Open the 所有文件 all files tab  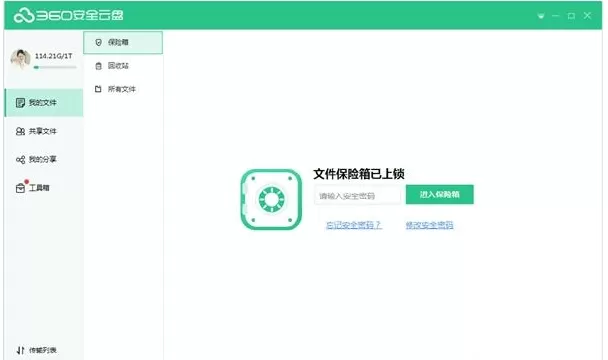(x=123, y=89)
